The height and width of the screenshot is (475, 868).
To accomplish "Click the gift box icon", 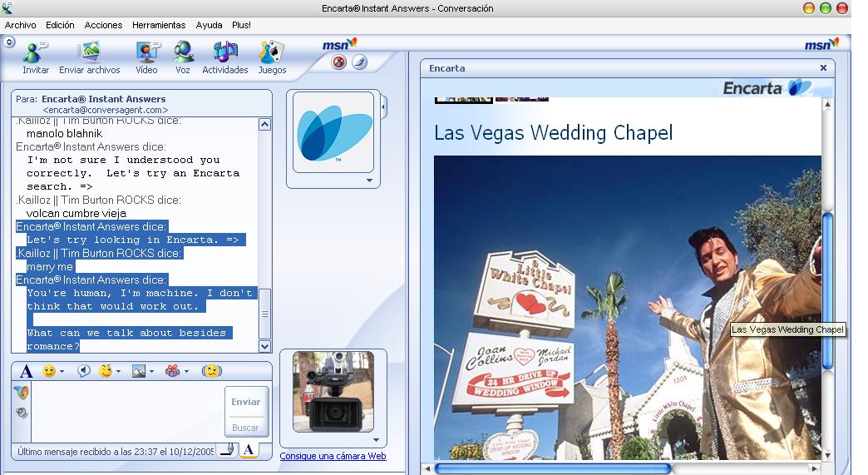I will [172, 371].
